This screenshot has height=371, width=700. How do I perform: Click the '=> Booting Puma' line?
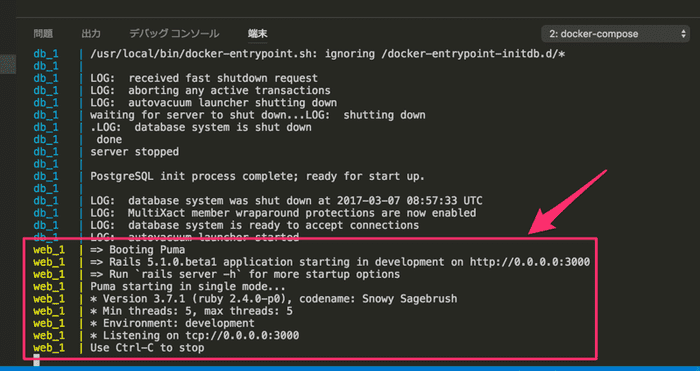pos(138,250)
